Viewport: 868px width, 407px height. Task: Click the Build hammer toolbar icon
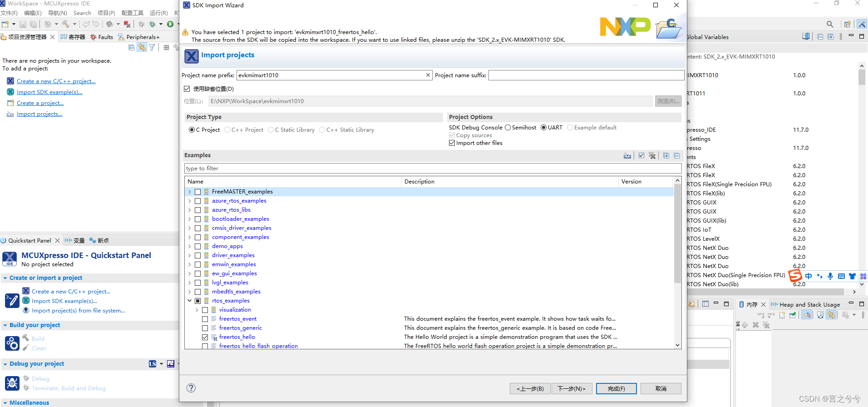click(66, 24)
